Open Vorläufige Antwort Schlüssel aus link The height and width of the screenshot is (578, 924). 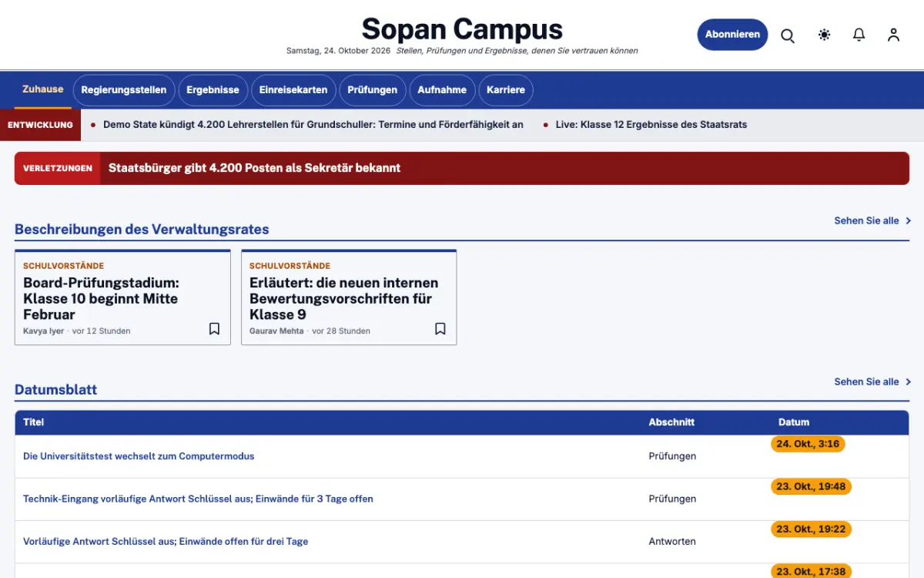[166, 542]
